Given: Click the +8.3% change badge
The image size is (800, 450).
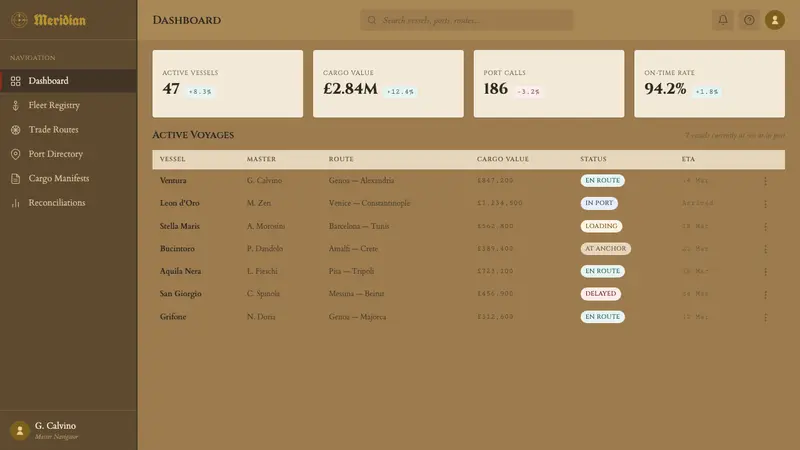Looking at the screenshot, I should pos(200,92).
